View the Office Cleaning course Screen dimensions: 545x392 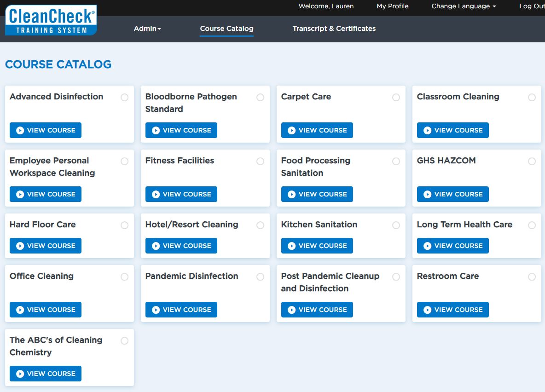[46, 309]
